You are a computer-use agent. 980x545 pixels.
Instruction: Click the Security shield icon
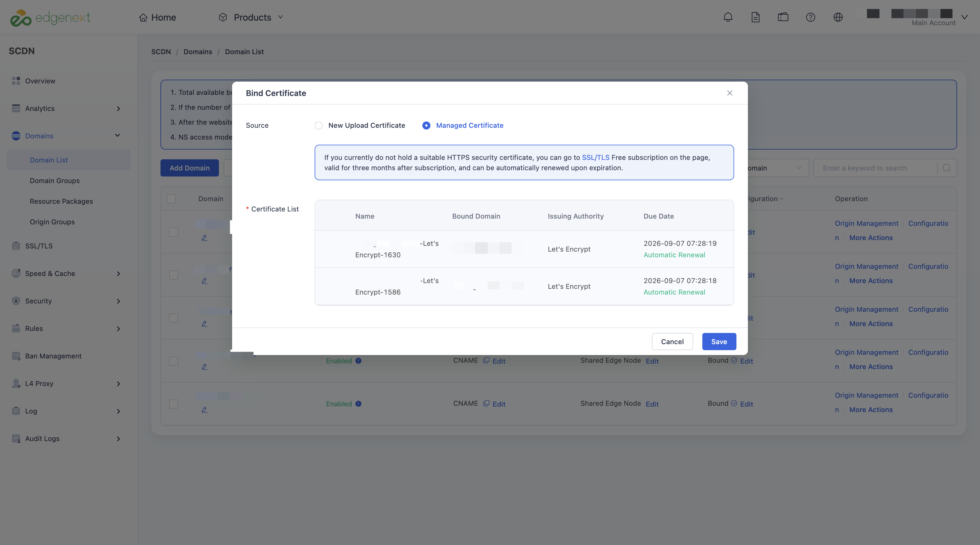tap(16, 301)
